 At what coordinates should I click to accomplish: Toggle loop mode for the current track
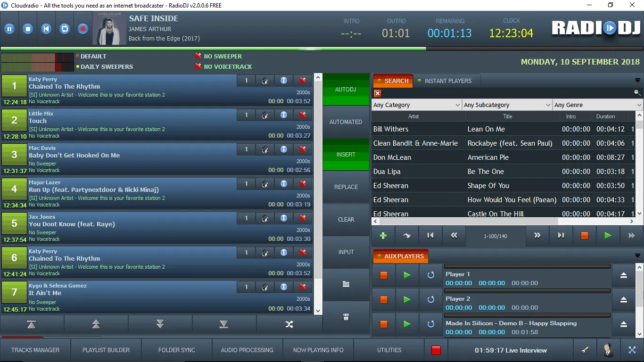tap(65, 29)
